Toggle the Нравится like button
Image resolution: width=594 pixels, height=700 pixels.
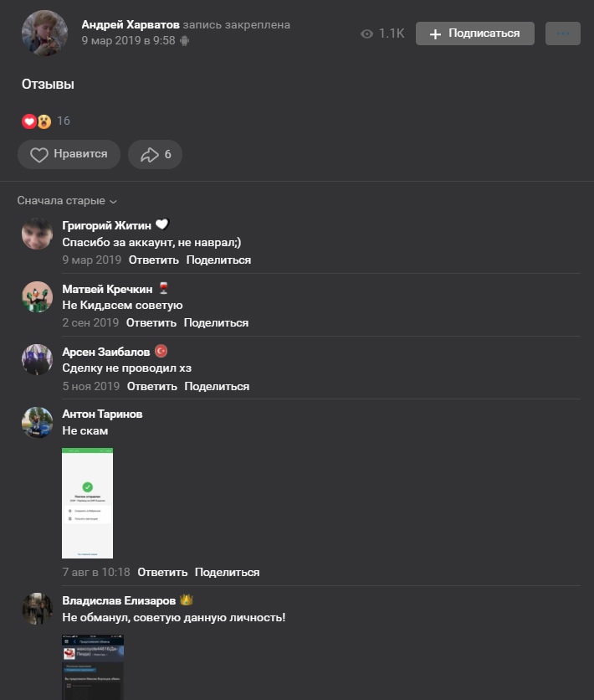click(x=69, y=154)
